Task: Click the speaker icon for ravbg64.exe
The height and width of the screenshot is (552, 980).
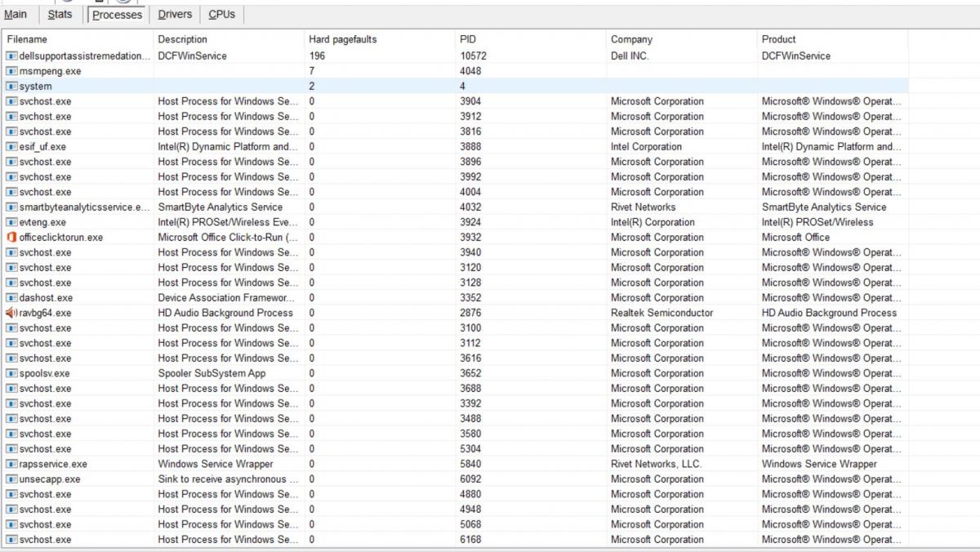Action: pyautogui.click(x=12, y=313)
